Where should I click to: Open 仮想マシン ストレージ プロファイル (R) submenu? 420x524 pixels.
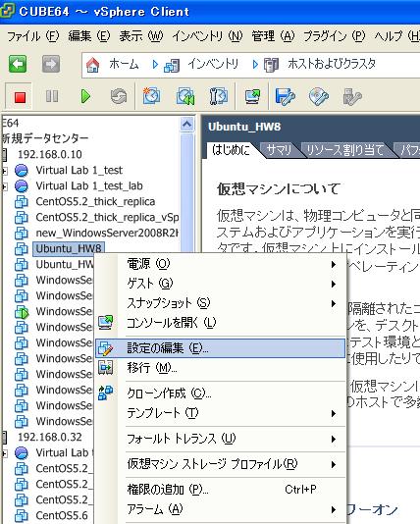(x=220, y=464)
